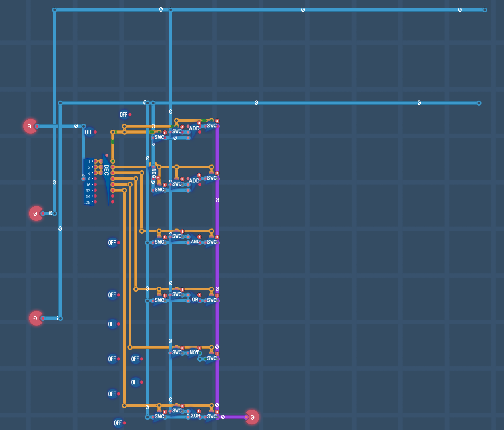
Task: Toggle the right OFF switch in the NOT row
Action: click(x=136, y=359)
